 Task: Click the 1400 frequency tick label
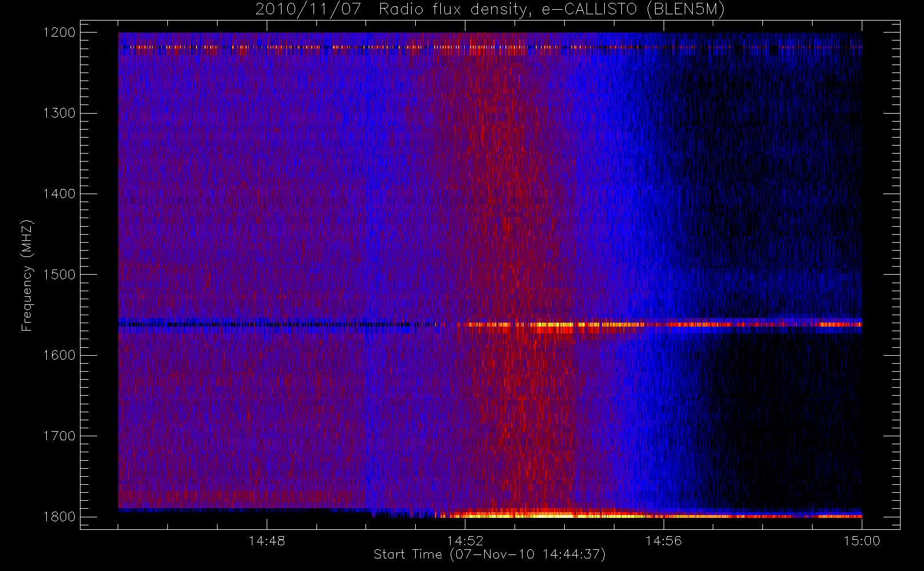coord(59,194)
